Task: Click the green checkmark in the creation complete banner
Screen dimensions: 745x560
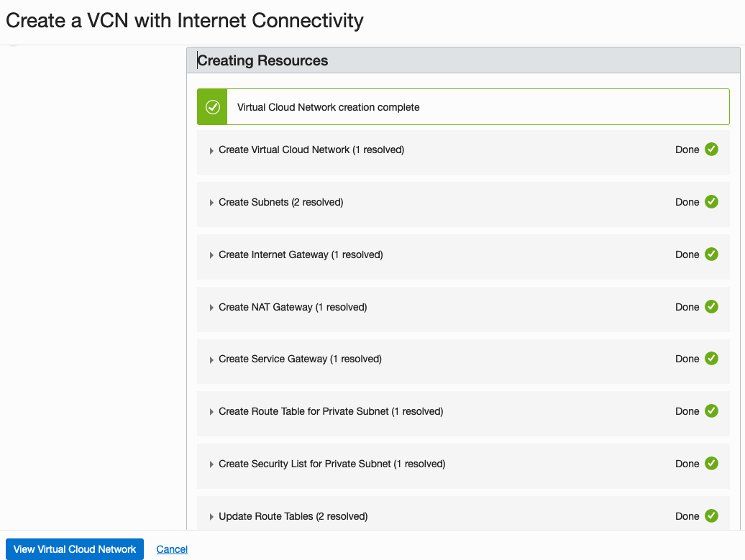Action: click(x=212, y=107)
